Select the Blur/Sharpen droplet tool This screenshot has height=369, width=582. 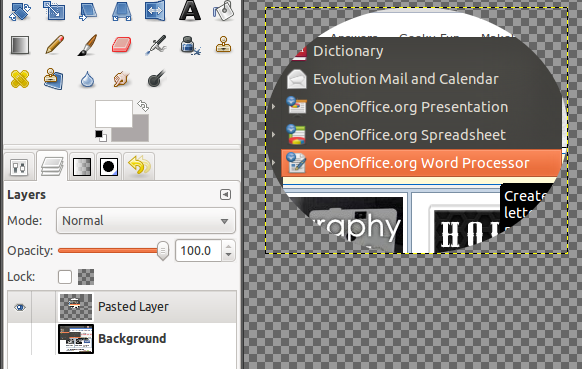click(x=88, y=79)
